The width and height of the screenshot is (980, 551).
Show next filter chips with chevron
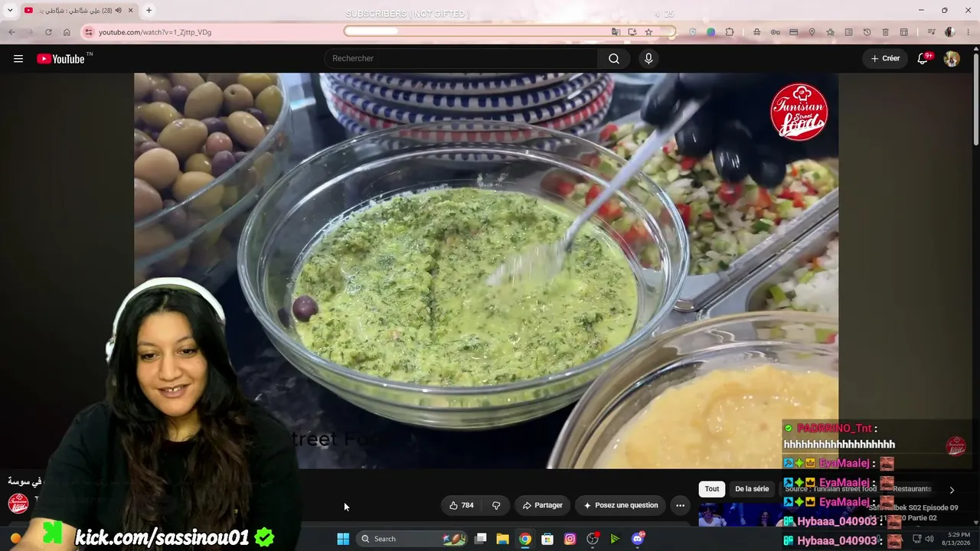tap(952, 490)
